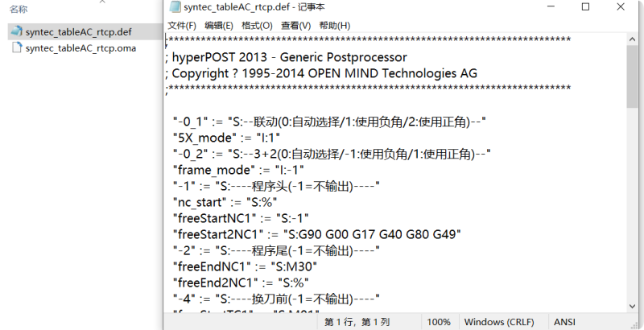Click the "-1" 程序头 line
Image resolution: width=644 pixels, height=330 pixels.
pyautogui.click(x=276, y=187)
